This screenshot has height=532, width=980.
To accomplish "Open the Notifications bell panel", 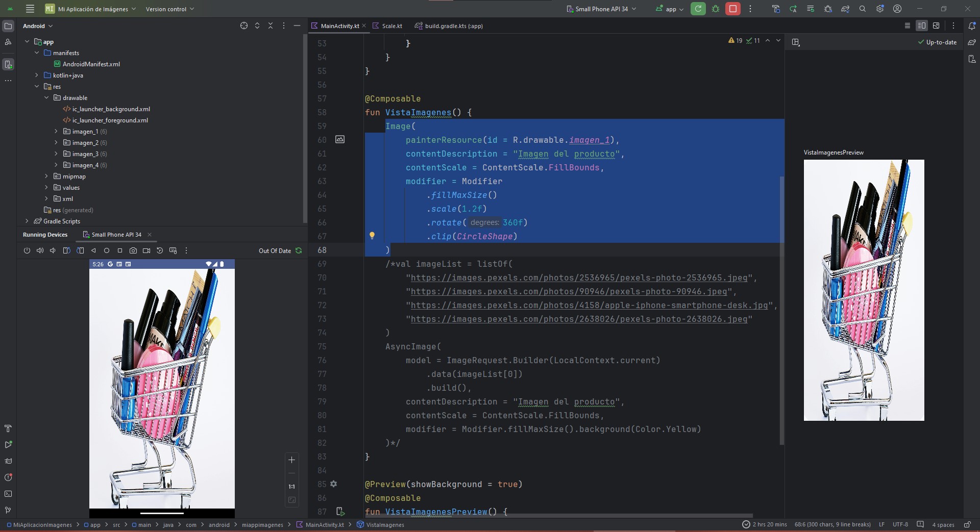I will (x=972, y=26).
